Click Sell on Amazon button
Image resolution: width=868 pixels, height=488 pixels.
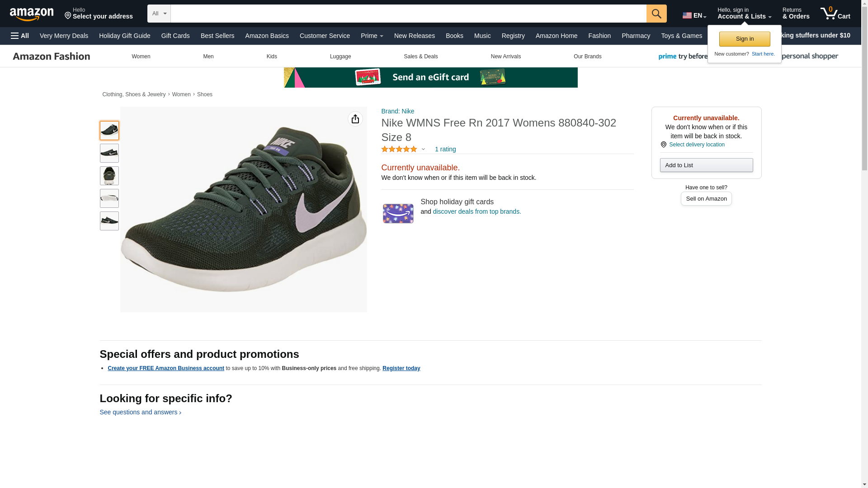point(706,199)
